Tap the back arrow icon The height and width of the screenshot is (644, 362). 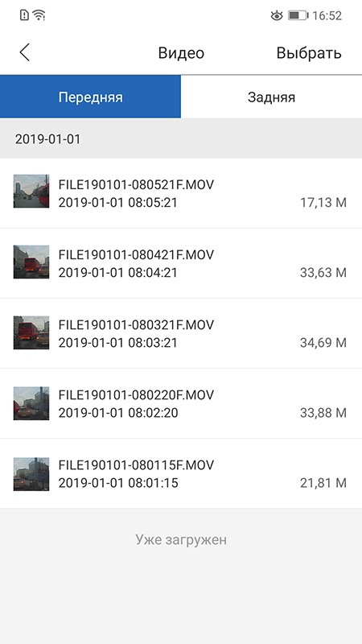click(25, 52)
